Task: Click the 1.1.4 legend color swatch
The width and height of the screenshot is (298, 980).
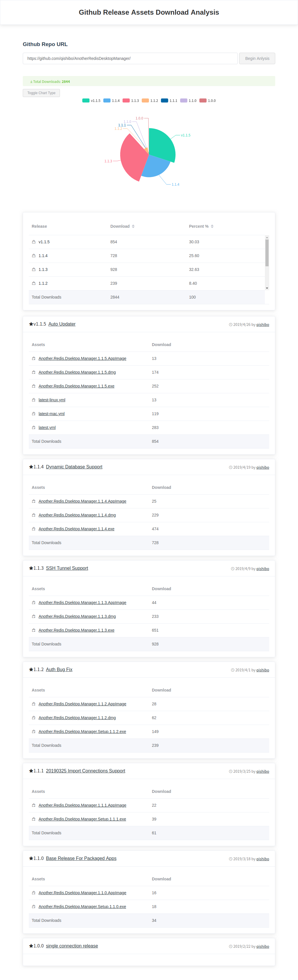Action: (x=107, y=101)
